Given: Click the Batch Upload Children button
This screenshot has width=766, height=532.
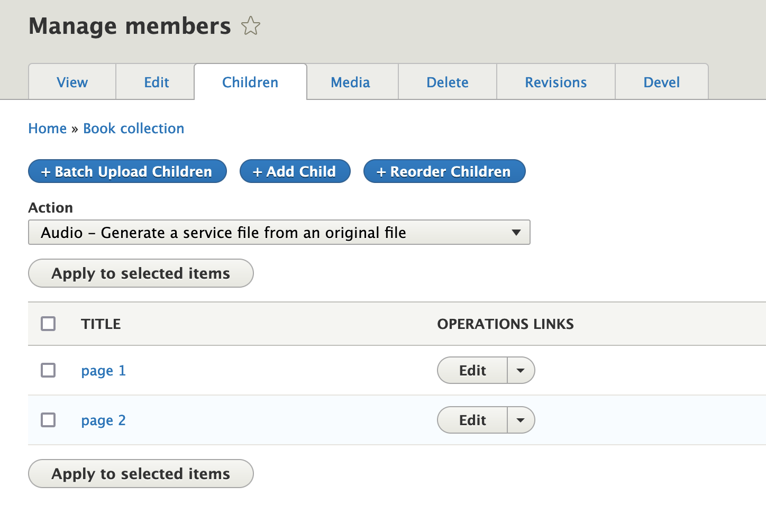Looking at the screenshot, I should click(x=127, y=171).
